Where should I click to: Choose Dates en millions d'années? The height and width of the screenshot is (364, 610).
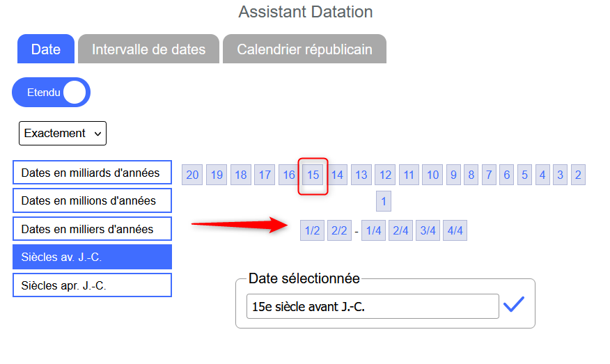coord(92,200)
